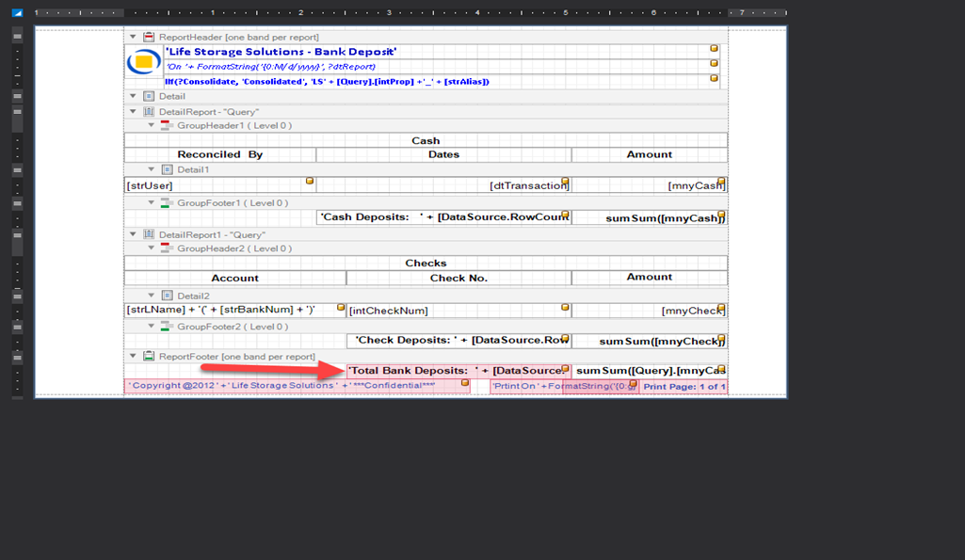This screenshot has width=965, height=560.
Task: Click expression marker on the Bank Deposit title
Action: (x=714, y=48)
